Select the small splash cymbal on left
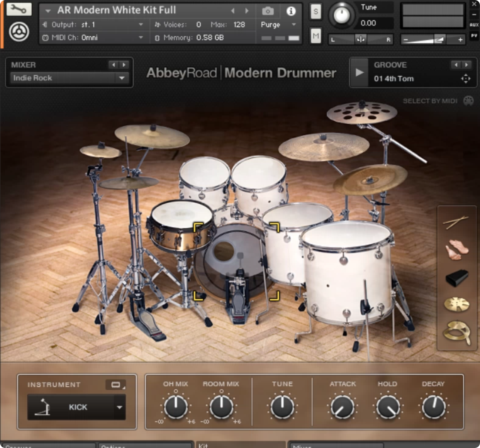Screen dimensions: 480x448 [x=101, y=151]
